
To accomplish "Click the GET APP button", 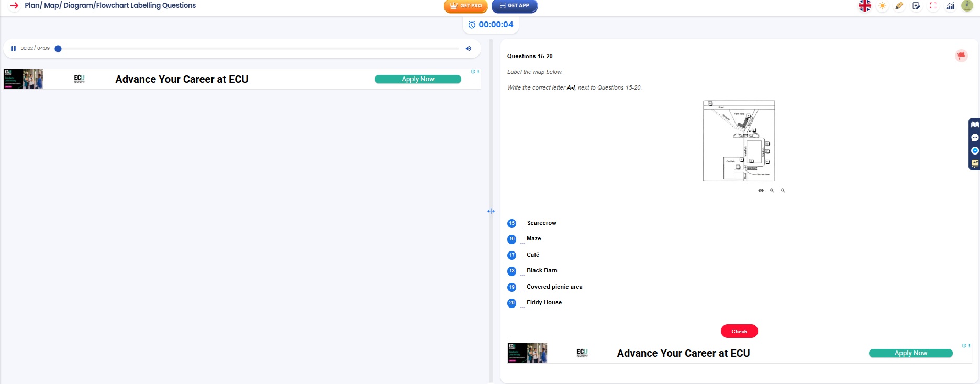I will 514,6.
